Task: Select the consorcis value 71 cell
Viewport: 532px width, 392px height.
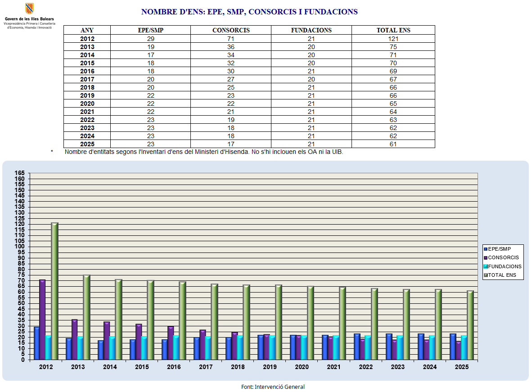Action: pos(231,39)
